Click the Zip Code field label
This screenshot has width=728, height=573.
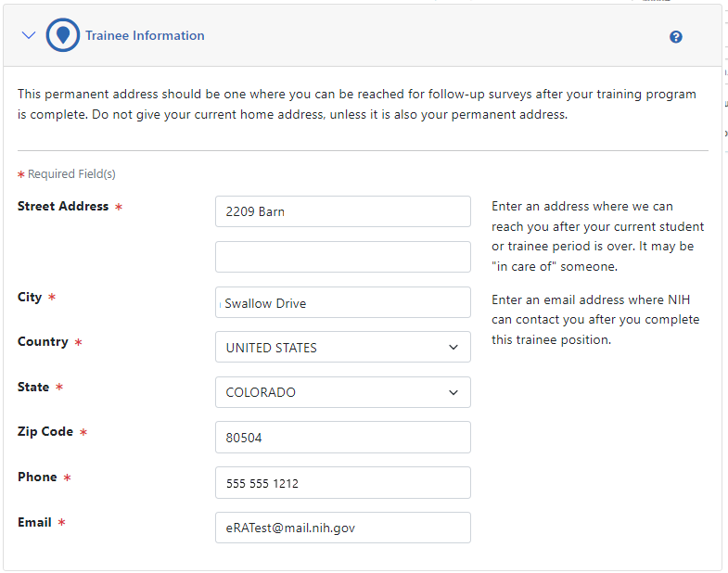[45, 431]
